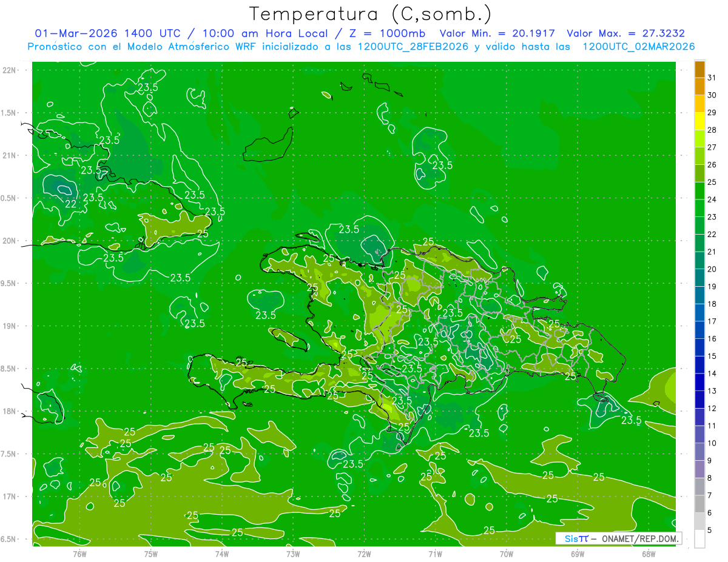Pick the deep blue legend swatch between 13 and 14
The height and width of the screenshot is (562, 728).
click(x=699, y=382)
